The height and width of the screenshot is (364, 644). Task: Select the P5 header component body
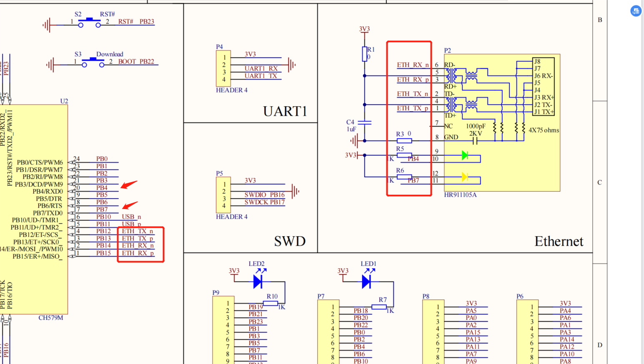pos(223,195)
